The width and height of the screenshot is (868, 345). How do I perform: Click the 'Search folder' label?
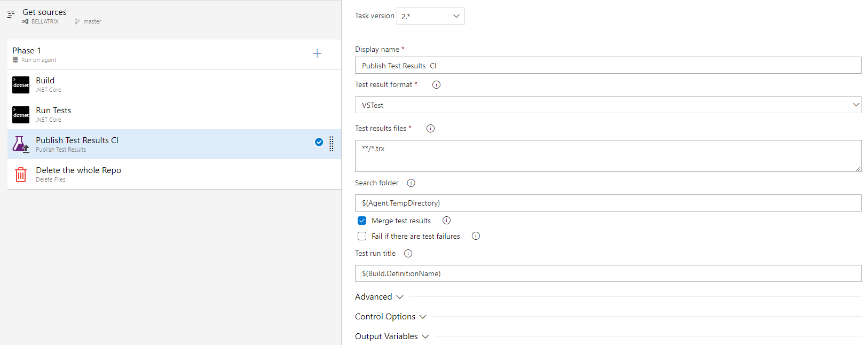point(377,183)
